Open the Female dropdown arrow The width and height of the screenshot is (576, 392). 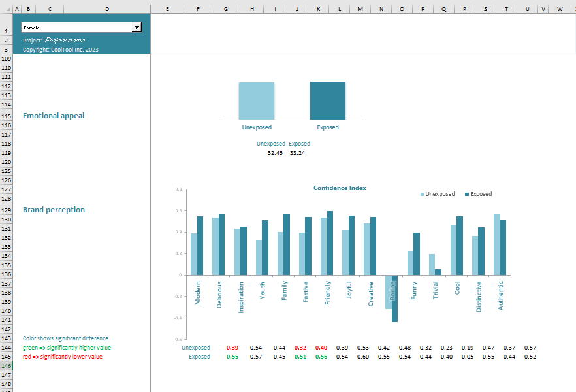tap(136, 27)
